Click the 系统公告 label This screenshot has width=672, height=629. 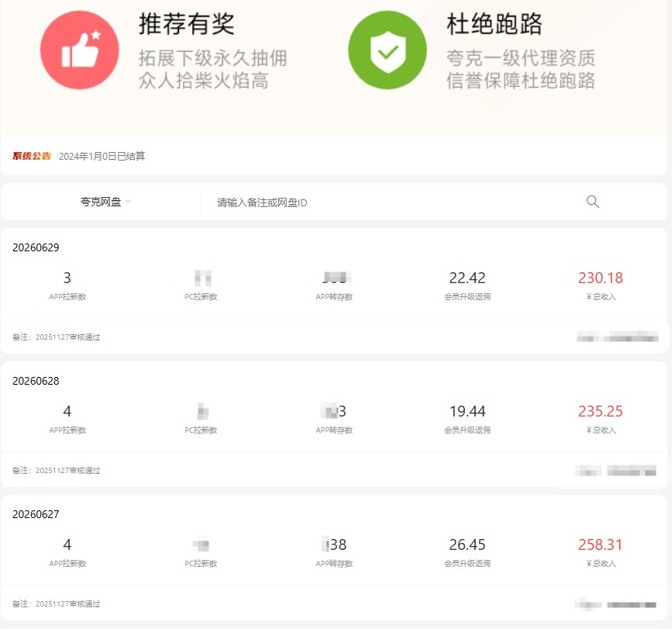31,156
